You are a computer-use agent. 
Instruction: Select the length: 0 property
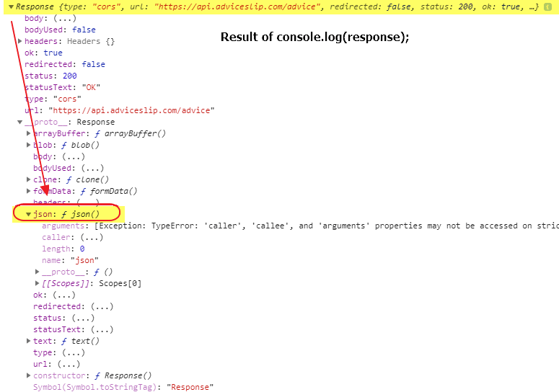pyautogui.click(x=63, y=249)
